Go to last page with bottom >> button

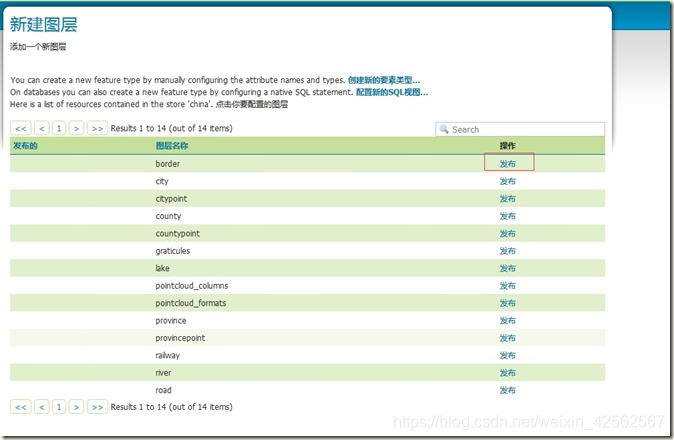[97, 406]
